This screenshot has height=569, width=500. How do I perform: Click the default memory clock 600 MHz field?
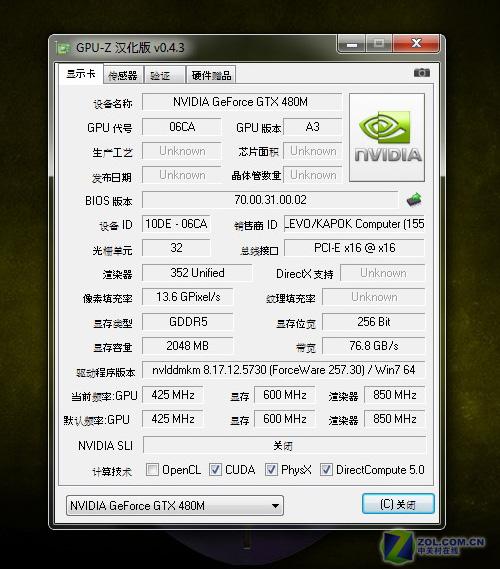pyautogui.click(x=284, y=419)
